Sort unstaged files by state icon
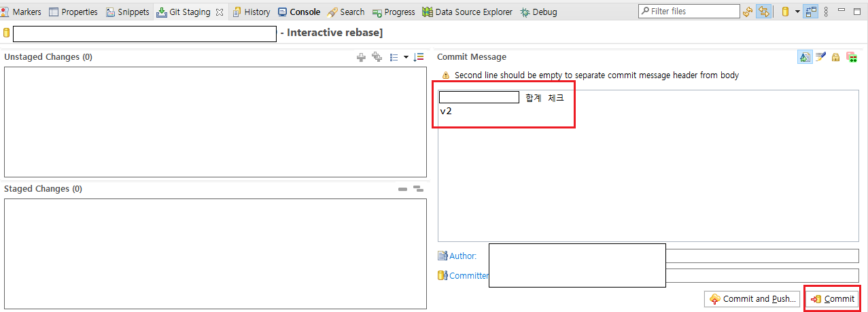The width and height of the screenshot is (868, 312). point(419,57)
